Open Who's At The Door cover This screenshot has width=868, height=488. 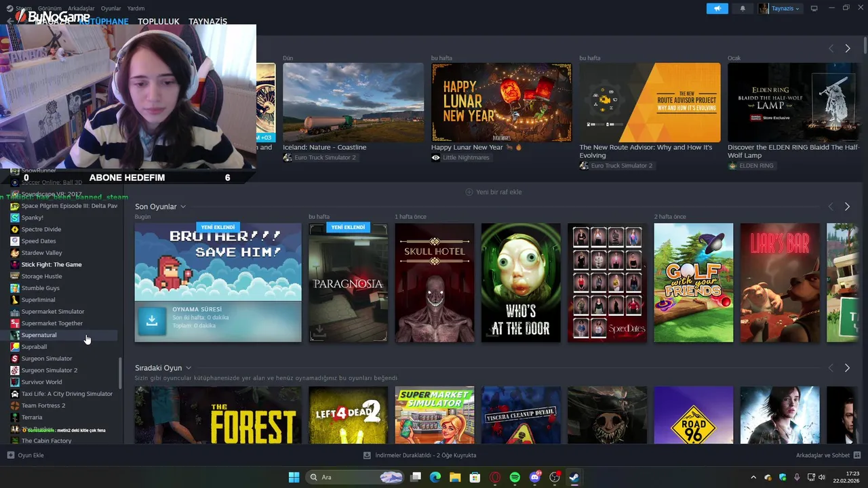pyautogui.click(x=521, y=283)
